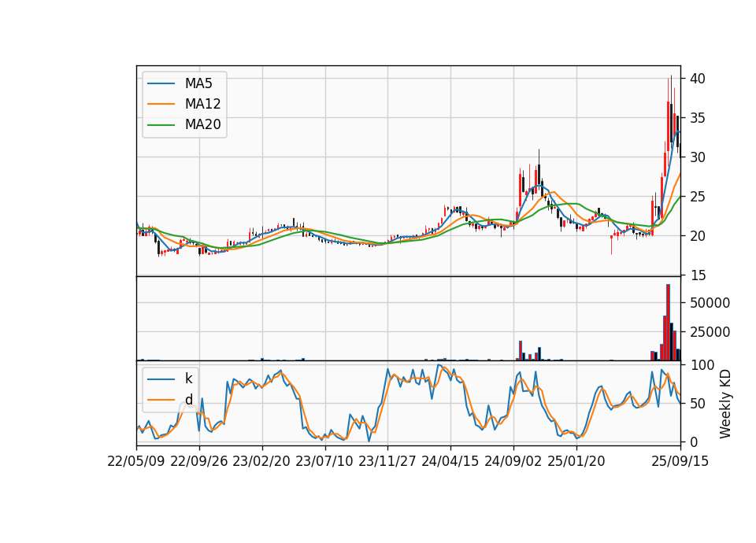Click the MA5 legend label
The height and width of the screenshot is (543, 756).
pyautogui.click(x=198, y=83)
